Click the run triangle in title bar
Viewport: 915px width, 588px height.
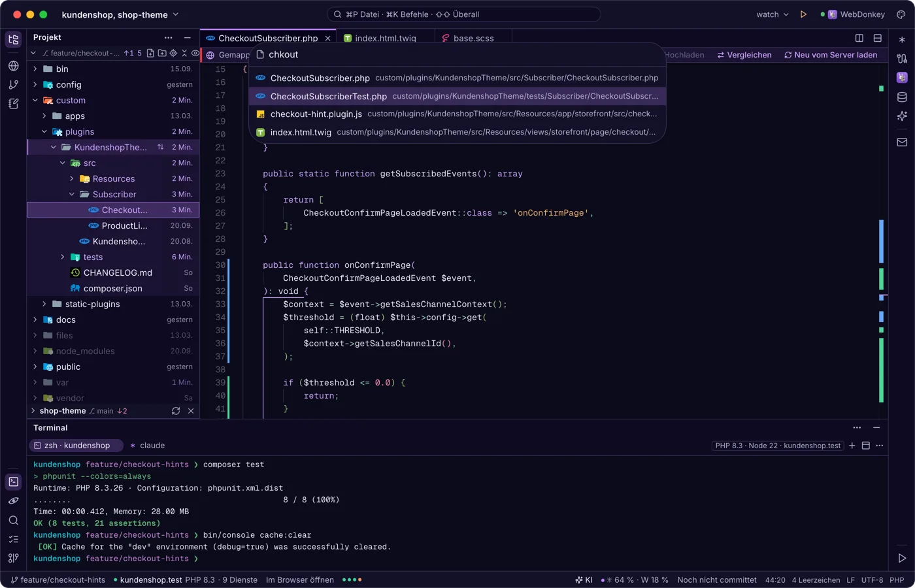pos(803,14)
